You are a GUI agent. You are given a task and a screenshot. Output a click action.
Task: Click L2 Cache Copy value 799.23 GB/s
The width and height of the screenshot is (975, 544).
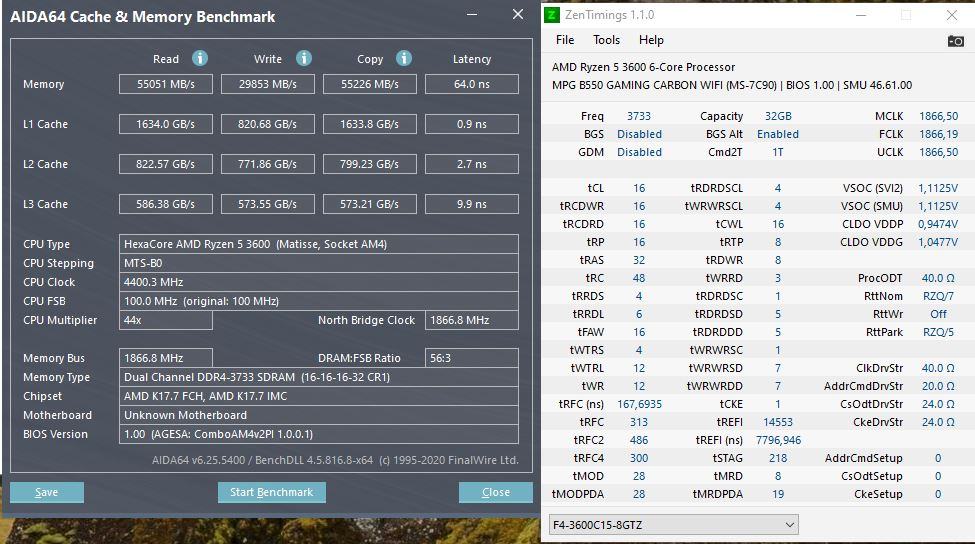pos(370,164)
